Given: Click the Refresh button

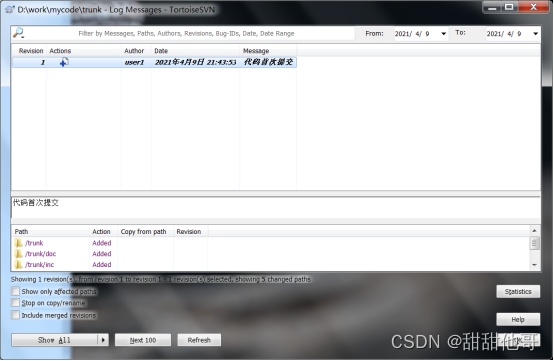Looking at the screenshot, I should [x=199, y=340].
